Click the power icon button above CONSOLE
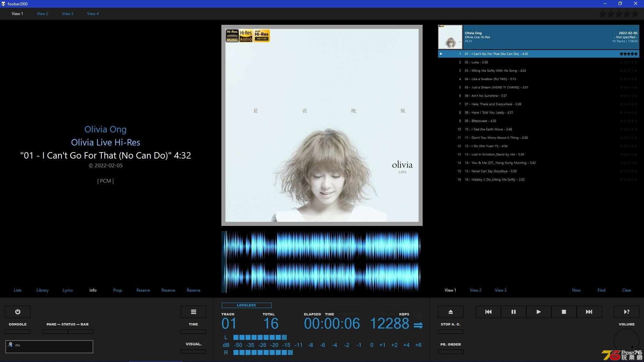The width and height of the screenshot is (644, 362). tap(18, 312)
